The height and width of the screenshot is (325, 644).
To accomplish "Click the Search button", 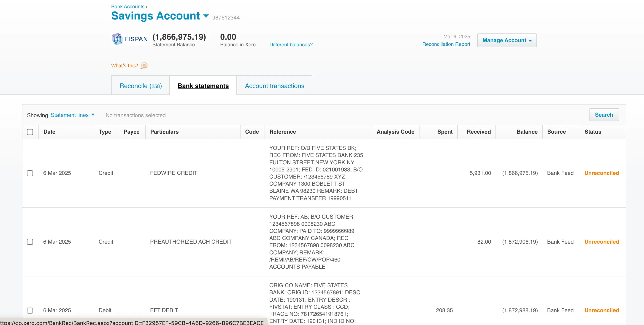I will (604, 115).
